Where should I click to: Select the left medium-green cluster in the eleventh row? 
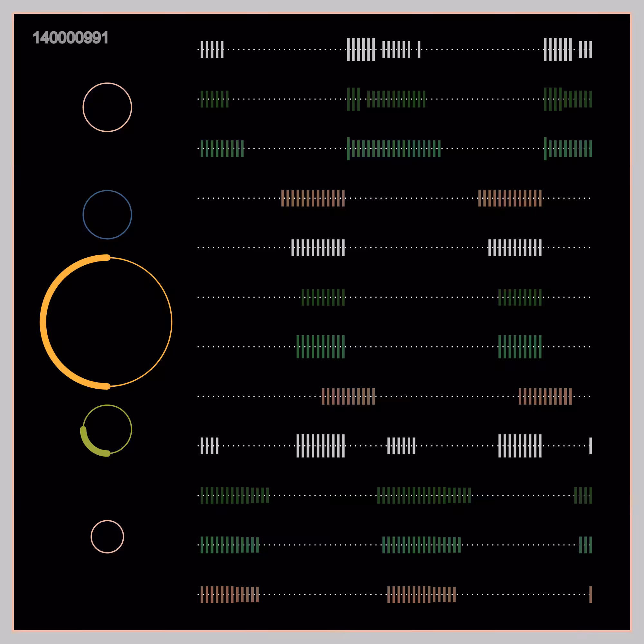[230, 545]
